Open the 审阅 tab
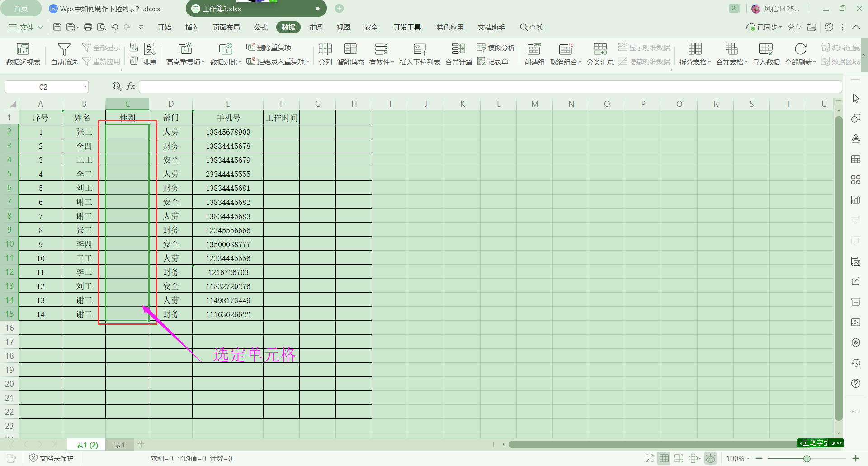 click(x=316, y=27)
